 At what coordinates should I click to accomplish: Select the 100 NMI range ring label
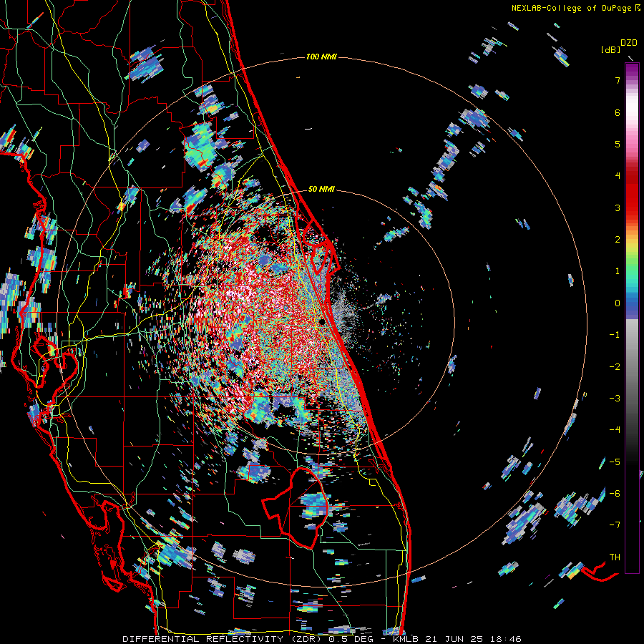click(x=321, y=57)
